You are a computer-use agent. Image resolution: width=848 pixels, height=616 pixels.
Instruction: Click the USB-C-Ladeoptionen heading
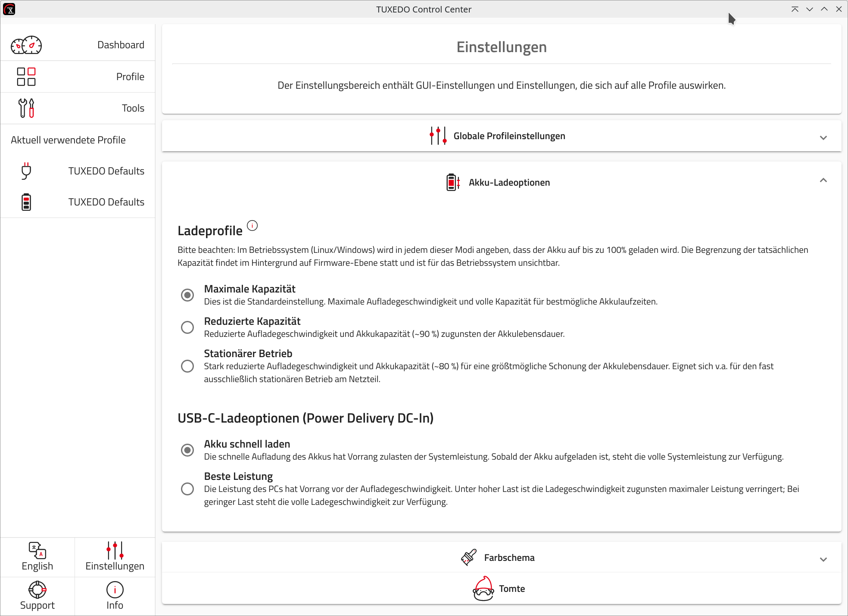[306, 418]
